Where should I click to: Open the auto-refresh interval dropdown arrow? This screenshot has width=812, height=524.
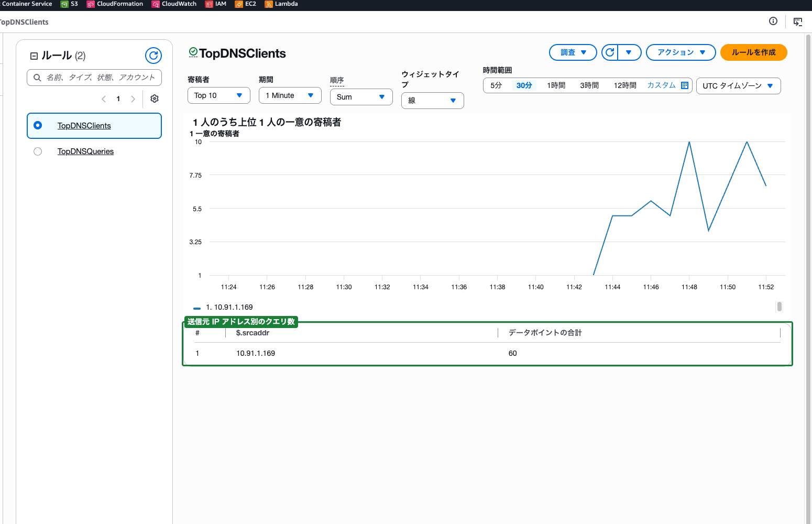click(x=629, y=52)
